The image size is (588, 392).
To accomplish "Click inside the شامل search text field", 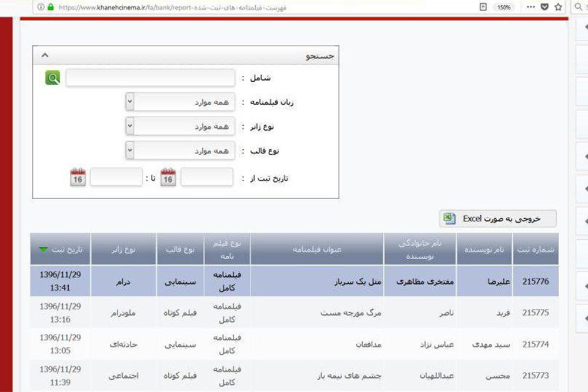I will (x=150, y=77).
